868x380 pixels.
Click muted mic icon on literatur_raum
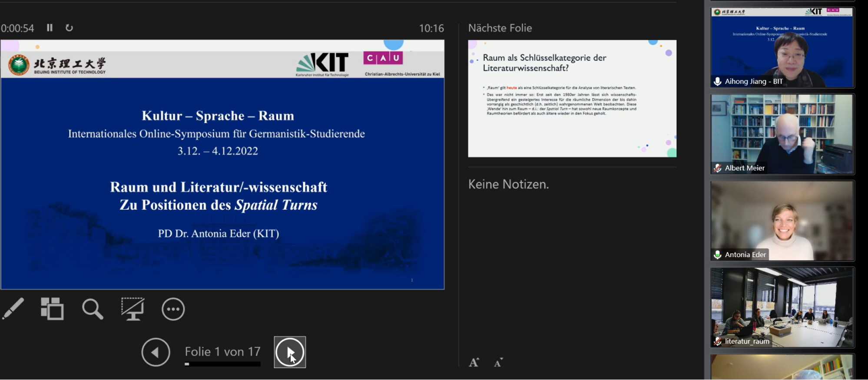[718, 341]
